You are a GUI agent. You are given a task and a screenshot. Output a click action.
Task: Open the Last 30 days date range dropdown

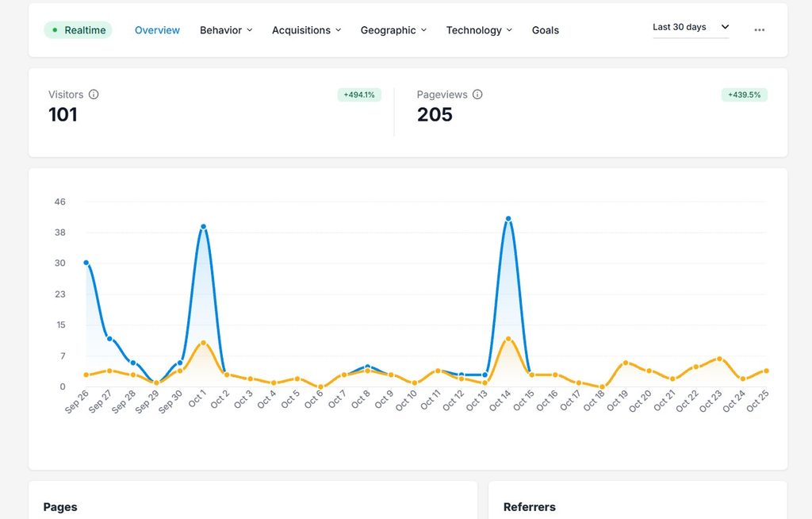691,28
